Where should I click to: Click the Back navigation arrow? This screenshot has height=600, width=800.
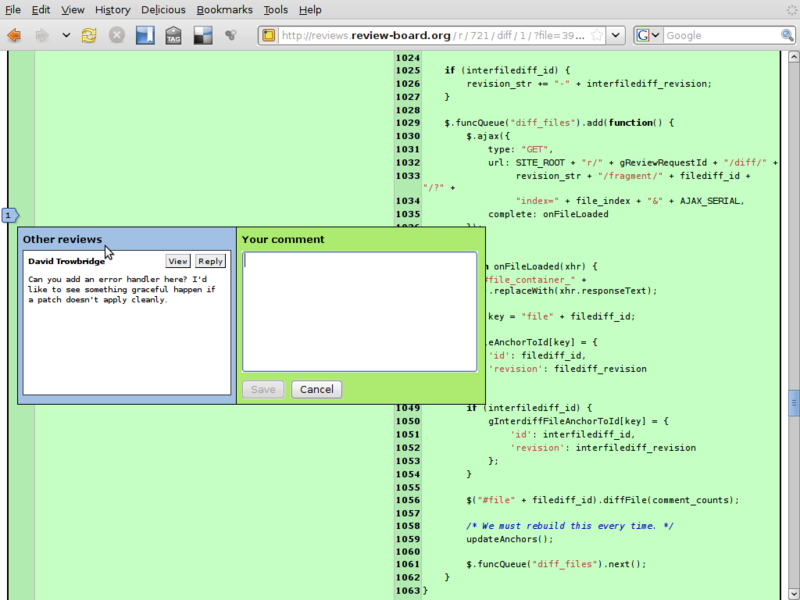coord(14,35)
